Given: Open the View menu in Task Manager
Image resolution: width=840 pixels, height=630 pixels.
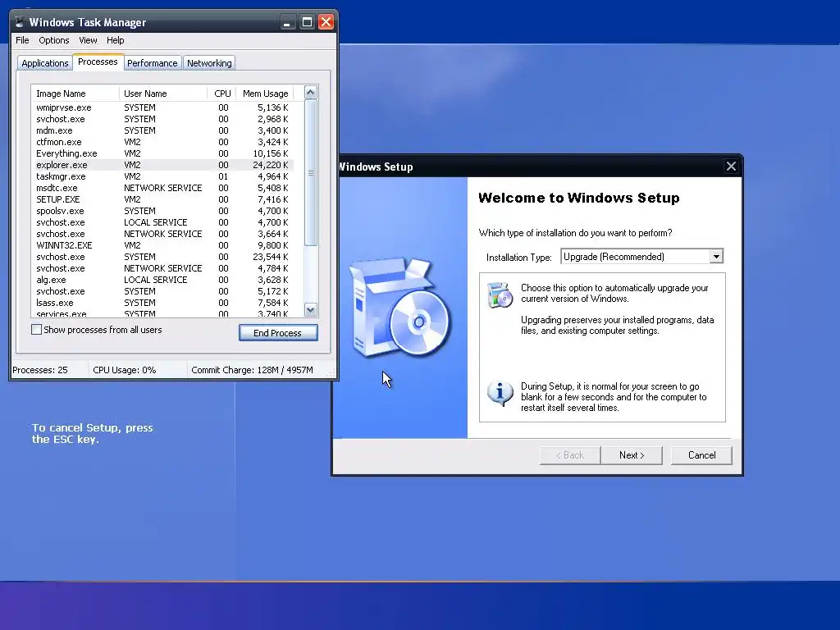Looking at the screenshot, I should [88, 40].
